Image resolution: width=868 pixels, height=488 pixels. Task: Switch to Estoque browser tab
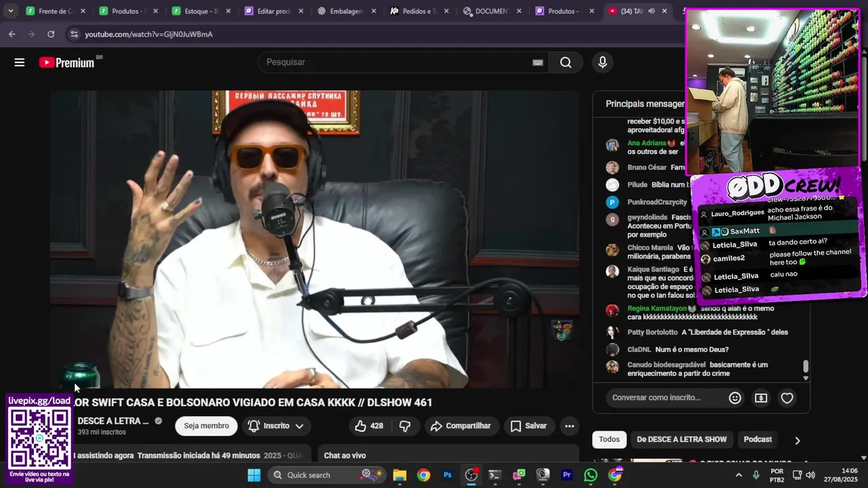[x=201, y=11]
